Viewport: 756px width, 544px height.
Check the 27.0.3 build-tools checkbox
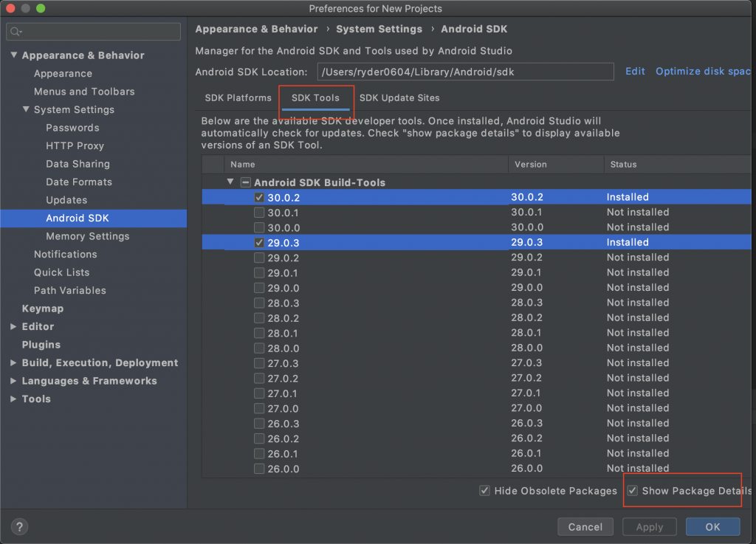coord(259,363)
